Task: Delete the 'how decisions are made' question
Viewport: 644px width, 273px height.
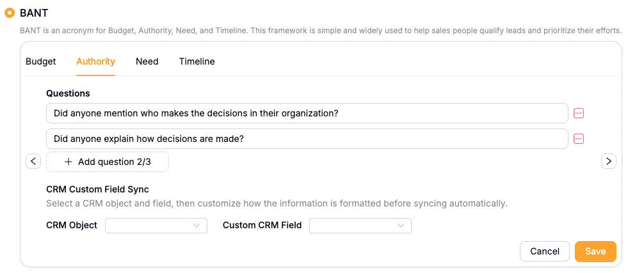Action: click(x=579, y=139)
